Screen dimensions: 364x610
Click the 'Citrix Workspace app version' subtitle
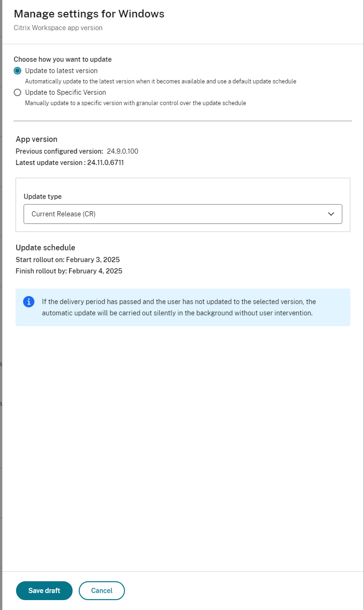tap(58, 28)
